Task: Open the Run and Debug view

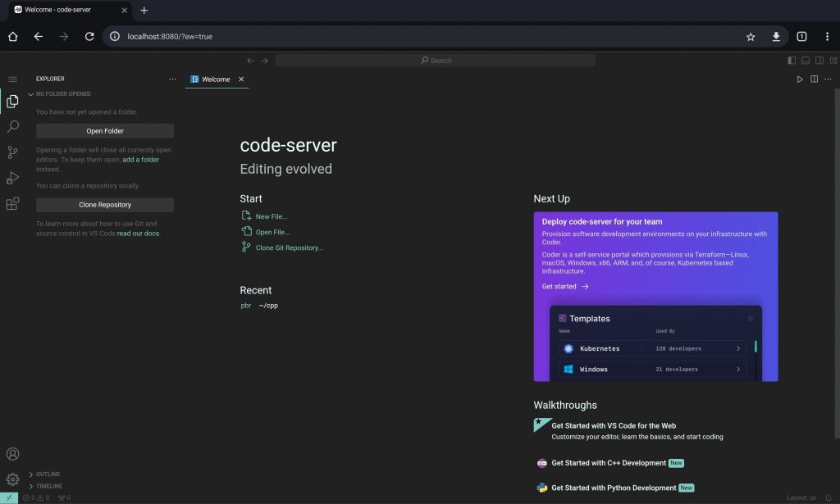Action: [12, 178]
